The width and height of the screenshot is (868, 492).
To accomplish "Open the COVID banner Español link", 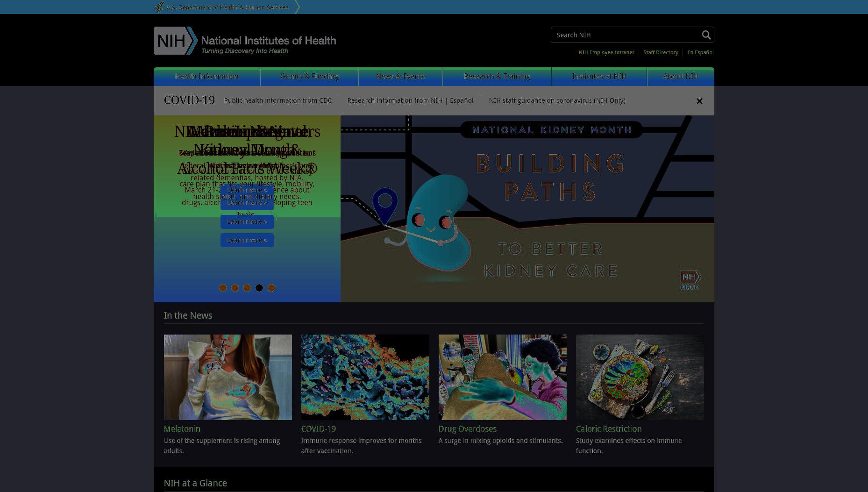I will (462, 100).
